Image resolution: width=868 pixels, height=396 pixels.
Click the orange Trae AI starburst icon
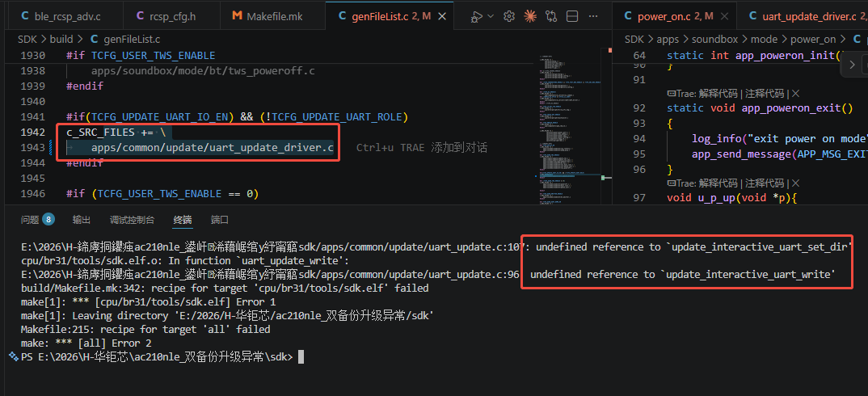530,17
